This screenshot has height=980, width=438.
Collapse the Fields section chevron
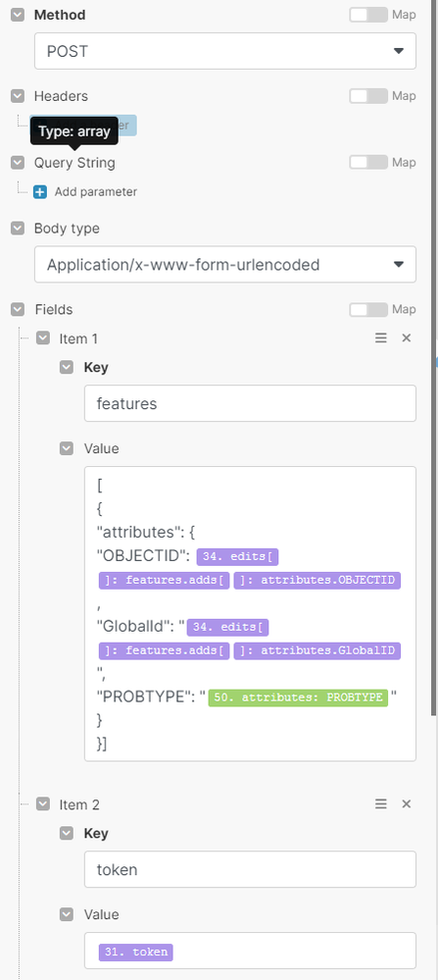(18, 309)
